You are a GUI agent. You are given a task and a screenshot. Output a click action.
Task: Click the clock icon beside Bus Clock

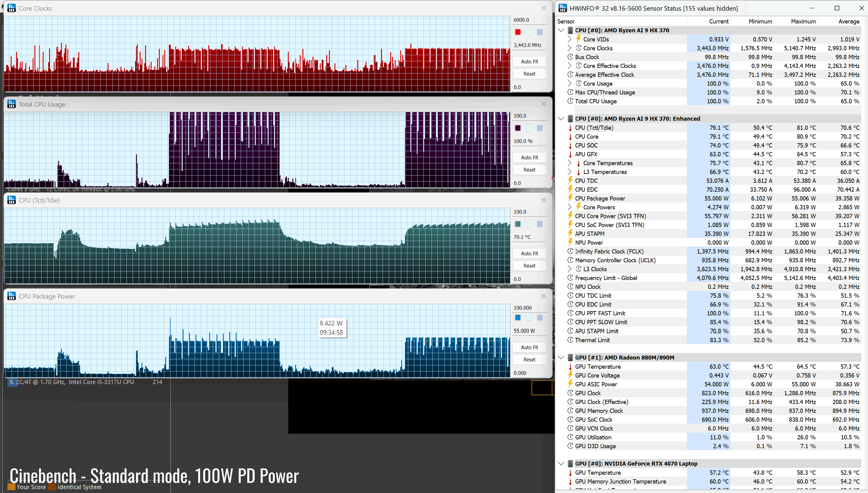570,57
